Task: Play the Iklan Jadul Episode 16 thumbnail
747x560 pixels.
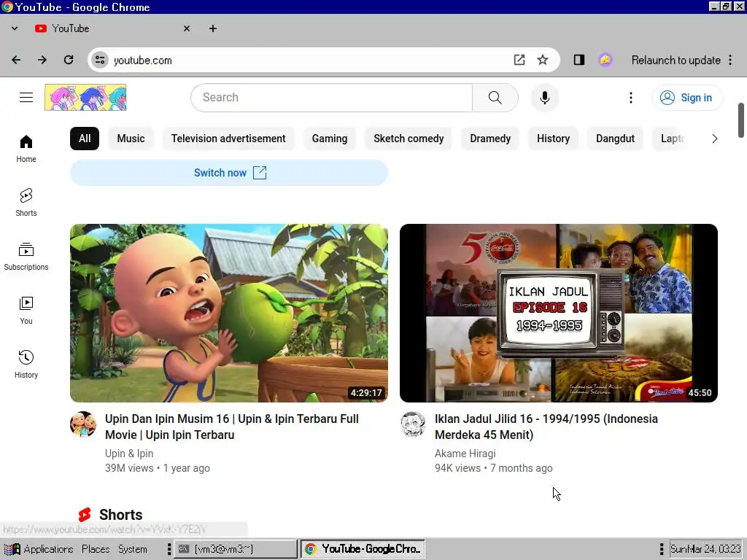Action: pyautogui.click(x=559, y=313)
